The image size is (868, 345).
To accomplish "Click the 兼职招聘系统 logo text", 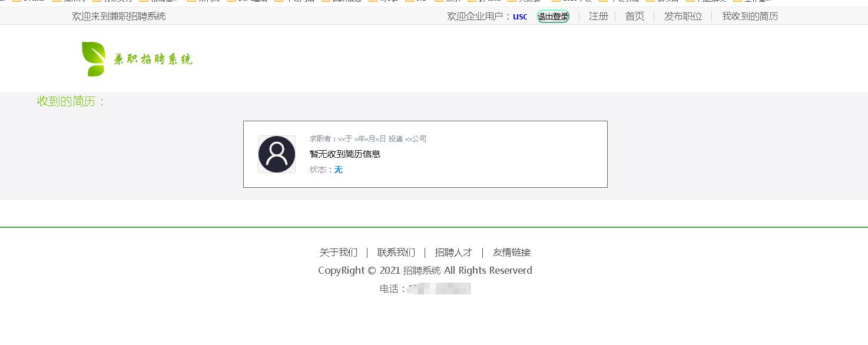I will [x=153, y=59].
